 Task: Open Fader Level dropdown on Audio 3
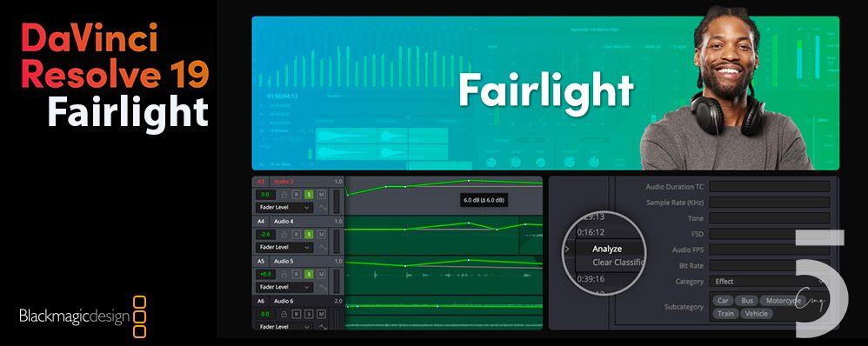[x=284, y=208]
